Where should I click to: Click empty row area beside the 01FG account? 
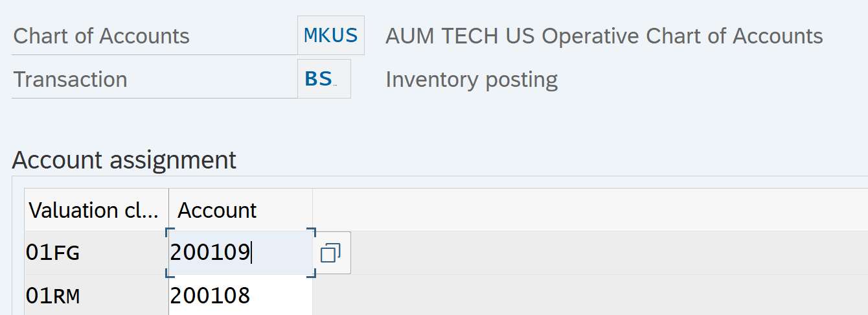coord(583,253)
